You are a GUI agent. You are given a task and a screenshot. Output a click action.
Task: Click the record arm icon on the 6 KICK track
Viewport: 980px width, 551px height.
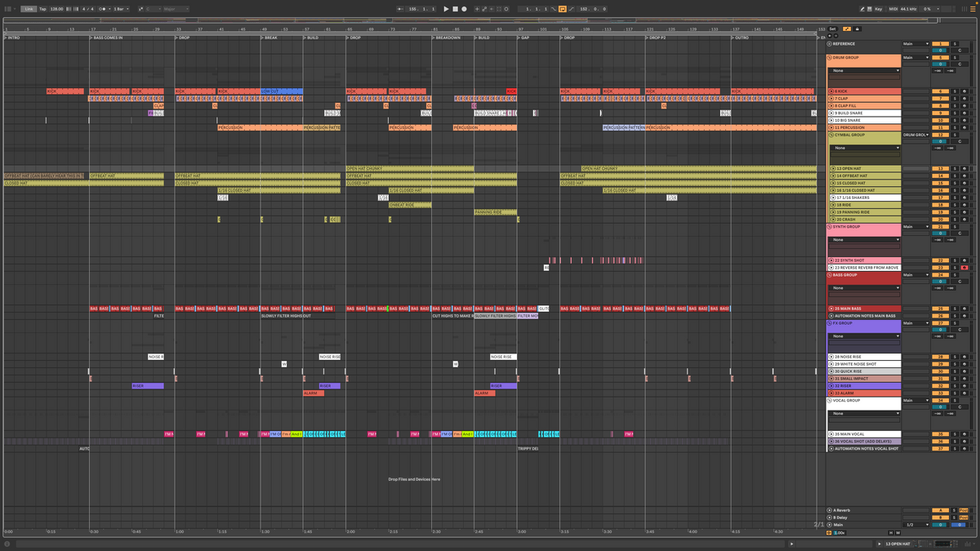(x=964, y=91)
